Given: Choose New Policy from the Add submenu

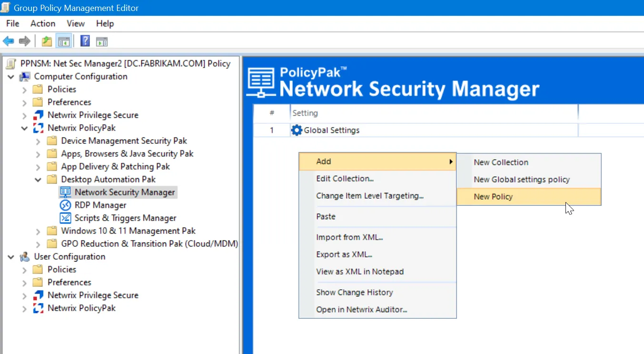Looking at the screenshot, I should coord(529,196).
